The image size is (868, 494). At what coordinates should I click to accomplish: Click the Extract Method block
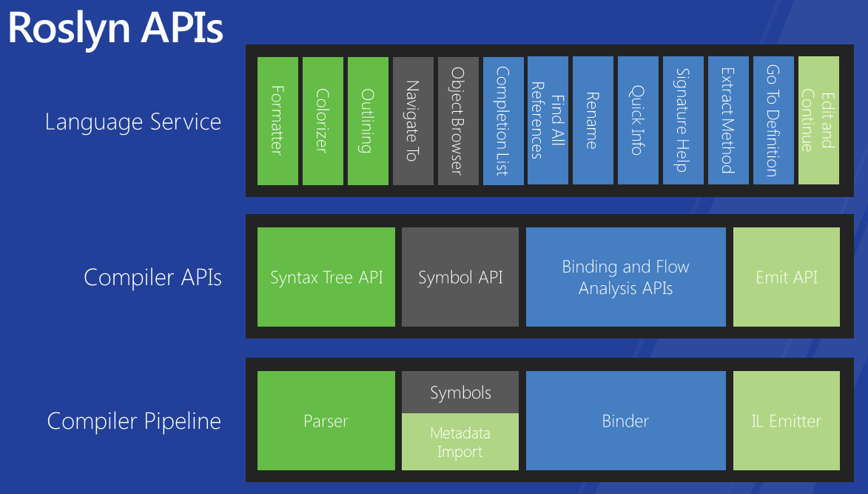[x=728, y=121]
